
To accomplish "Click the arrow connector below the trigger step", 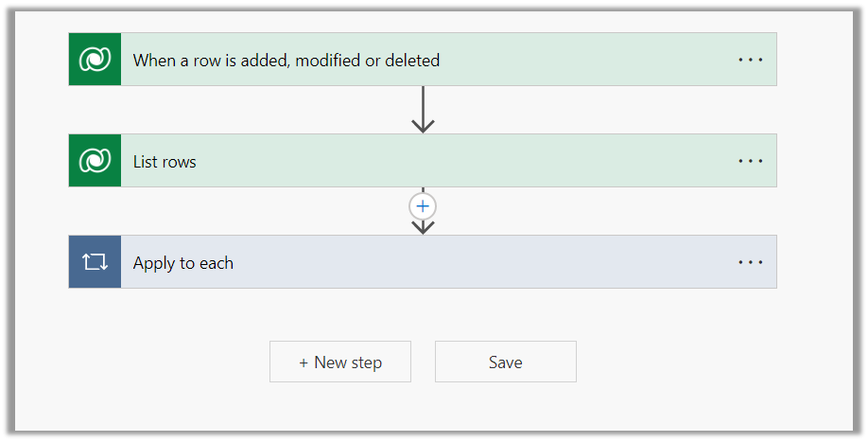I will click(x=423, y=110).
